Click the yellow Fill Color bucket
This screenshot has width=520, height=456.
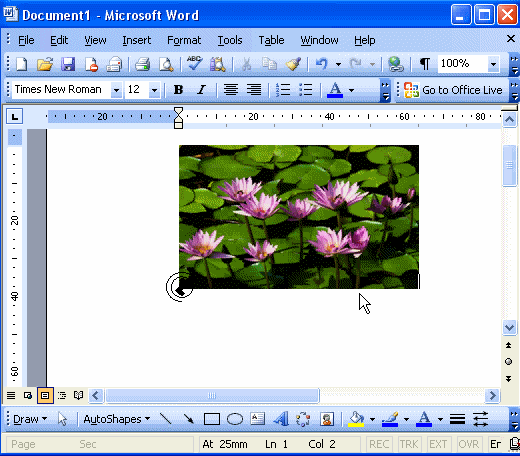[356, 419]
